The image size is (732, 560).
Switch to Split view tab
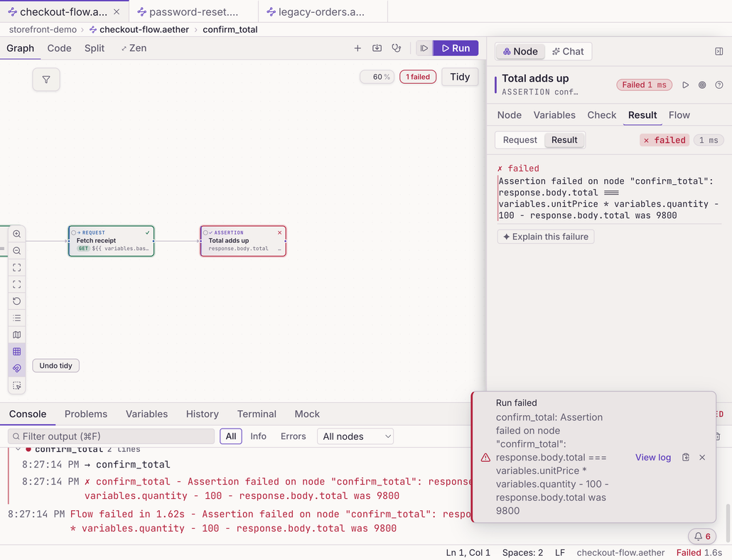click(x=95, y=48)
